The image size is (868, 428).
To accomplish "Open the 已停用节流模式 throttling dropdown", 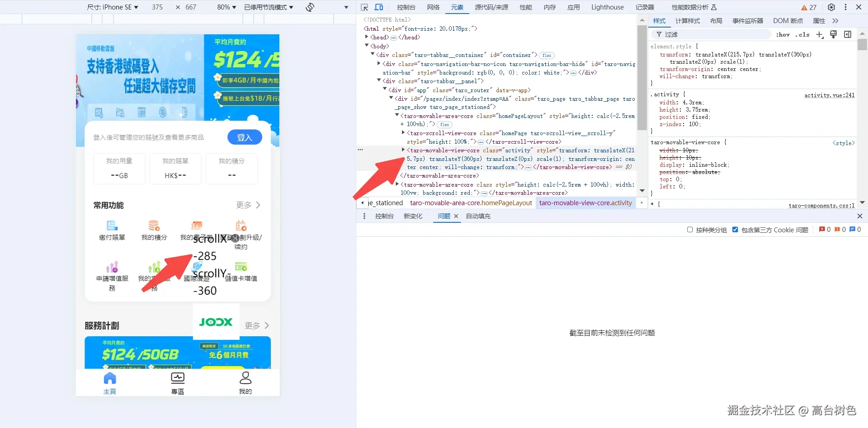I will click(x=269, y=7).
